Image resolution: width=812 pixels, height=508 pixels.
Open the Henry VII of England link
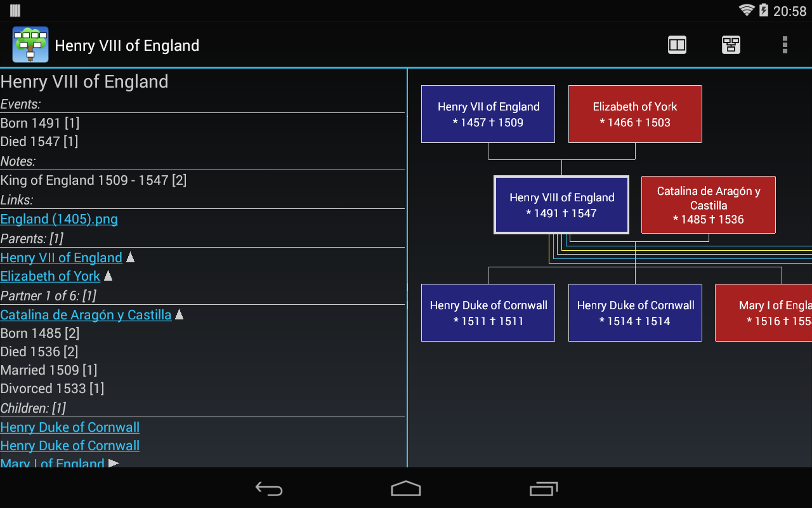coord(61,258)
